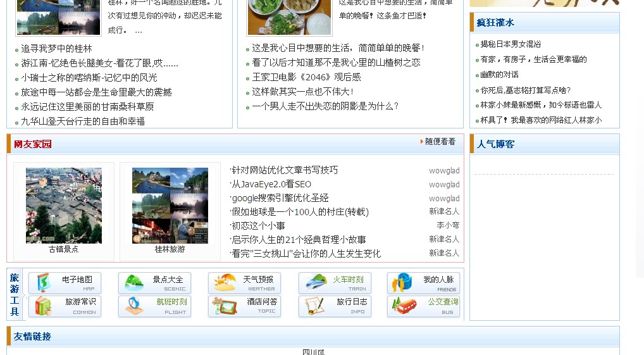
Task: Open 杯具了！我最喜欢的网络红人 post
Action: point(542,120)
